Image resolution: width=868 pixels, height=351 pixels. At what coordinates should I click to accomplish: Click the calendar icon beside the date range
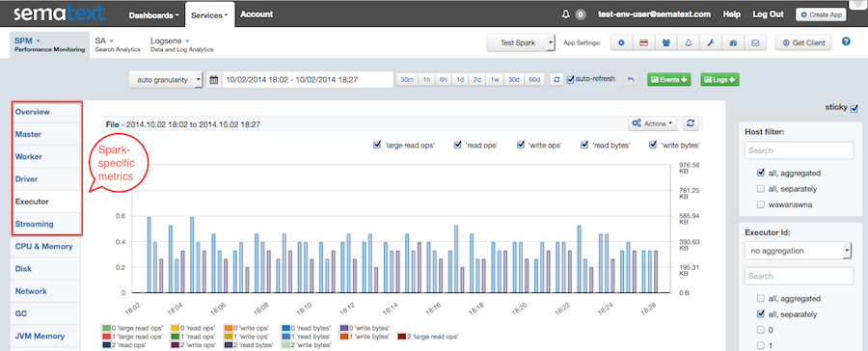213,80
